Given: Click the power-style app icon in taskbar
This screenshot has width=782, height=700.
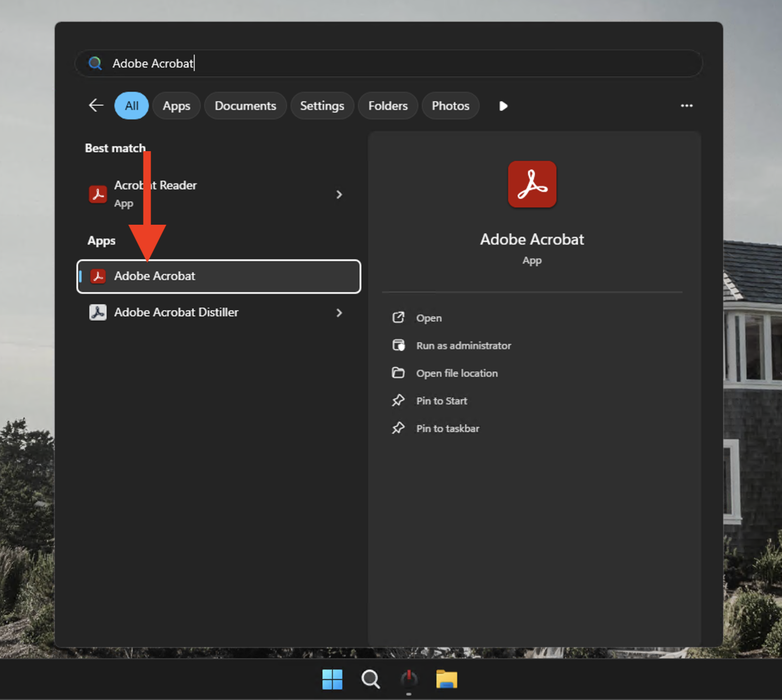Looking at the screenshot, I should tap(409, 679).
